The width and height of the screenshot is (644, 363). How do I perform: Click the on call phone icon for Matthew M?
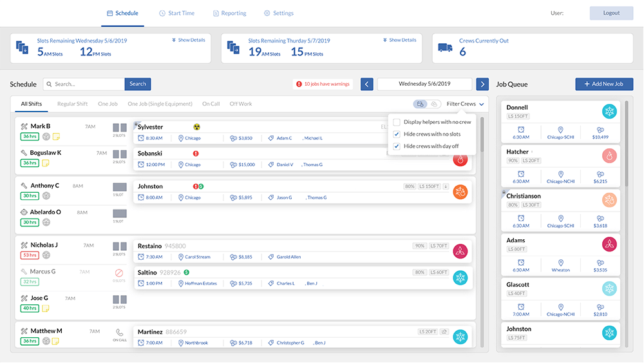120,332
